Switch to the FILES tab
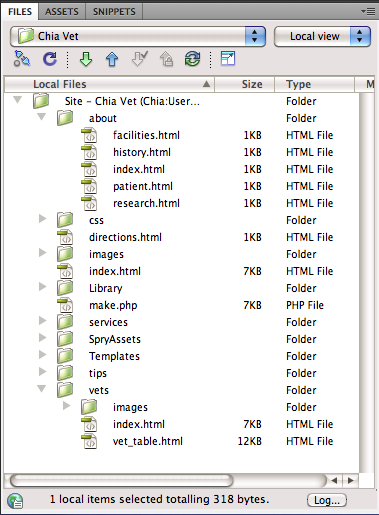This screenshot has width=379, height=515. [20, 12]
